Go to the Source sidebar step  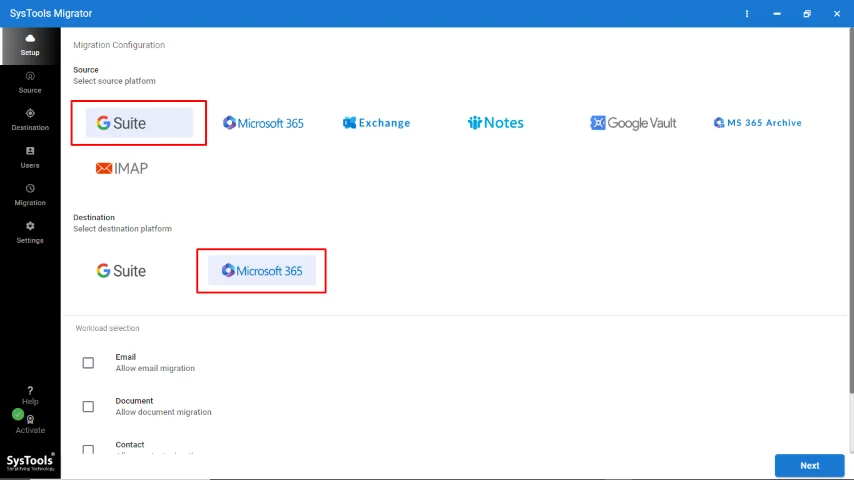pyautogui.click(x=30, y=82)
